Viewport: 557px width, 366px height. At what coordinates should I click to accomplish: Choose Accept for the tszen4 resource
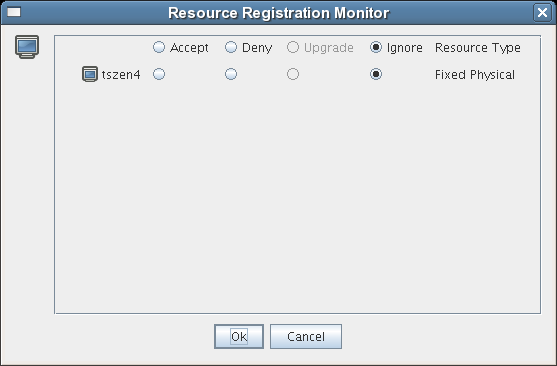159,74
